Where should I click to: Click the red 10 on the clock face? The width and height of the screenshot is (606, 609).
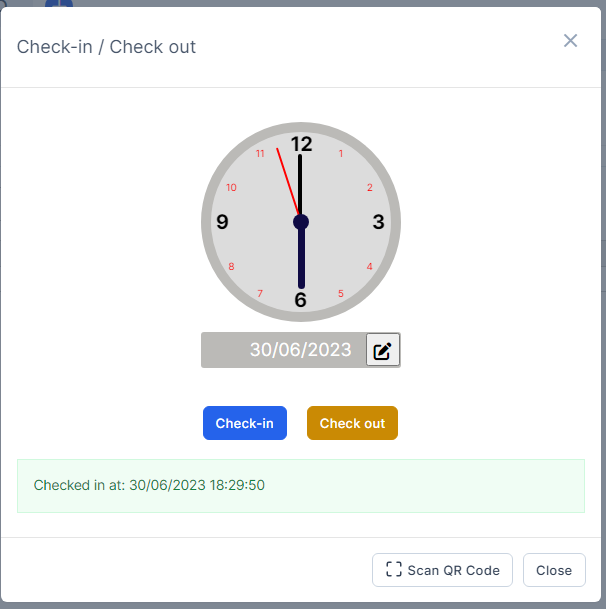tap(232, 187)
